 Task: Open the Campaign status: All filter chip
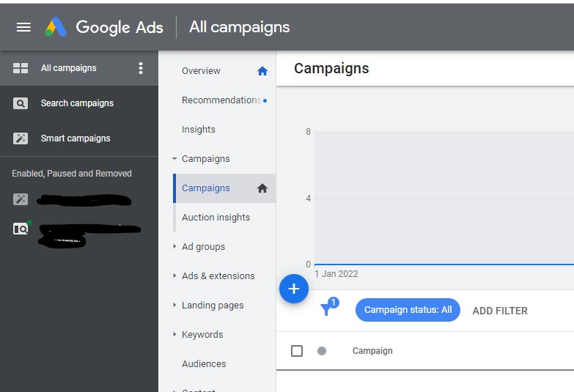coord(408,310)
